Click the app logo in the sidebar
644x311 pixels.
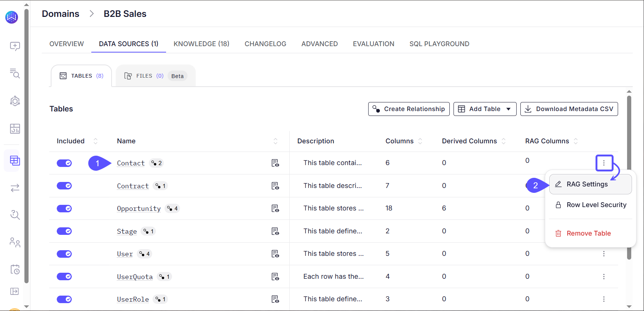coord(12,17)
